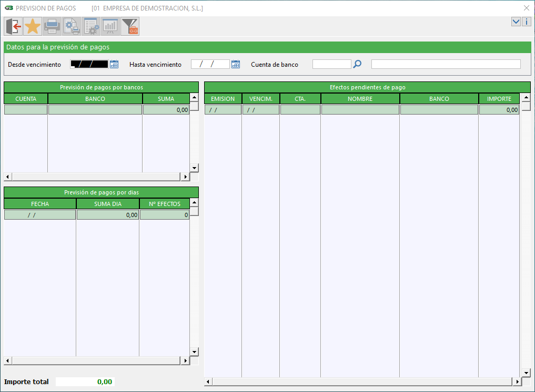
Task: Click the exit door icon in toolbar
Action: (x=14, y=26)
